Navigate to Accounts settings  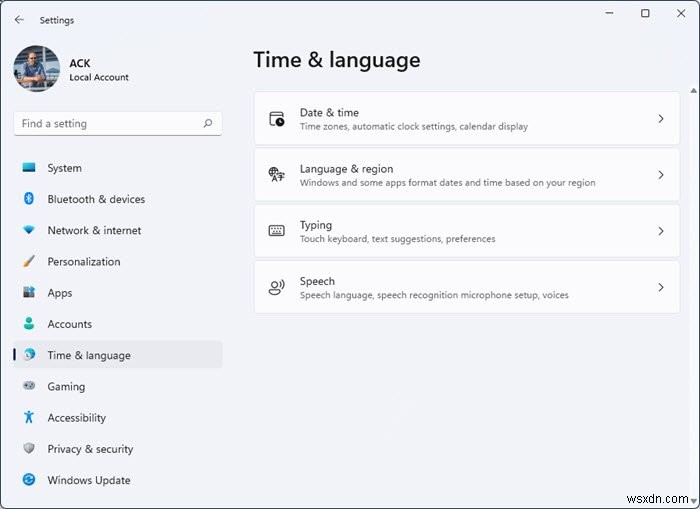pos(118,324)
